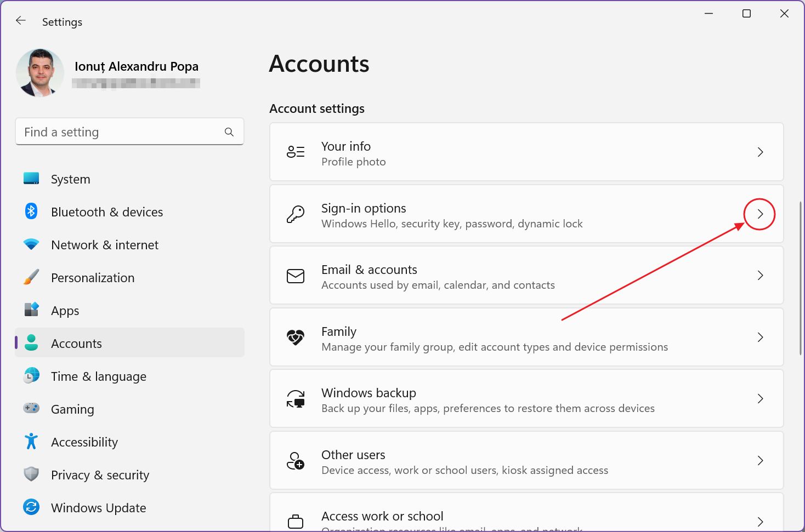Image resolution: width=805 pixels, height=532 pixels.
Task: Go to Privacy & security
Action: click(x=130, y=475)
